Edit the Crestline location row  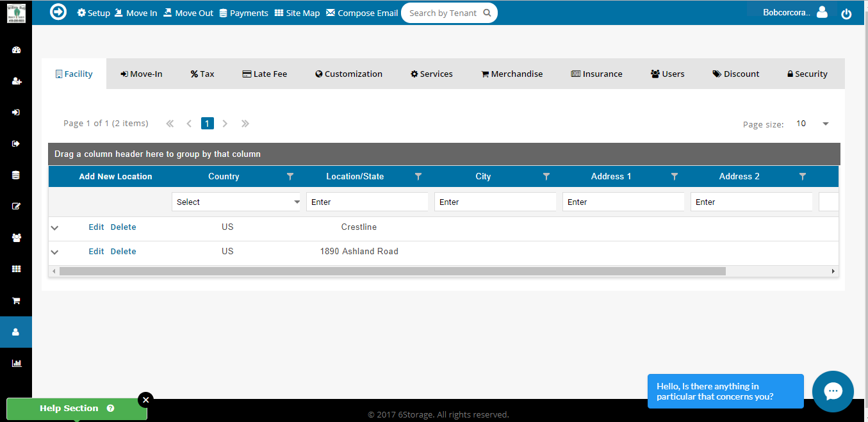96,227
